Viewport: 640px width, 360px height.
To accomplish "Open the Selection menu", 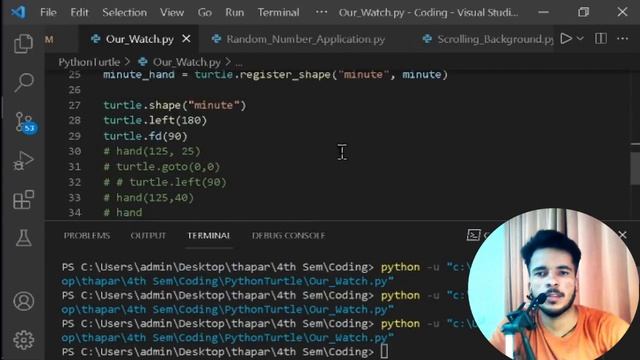I will coord(124,12).
